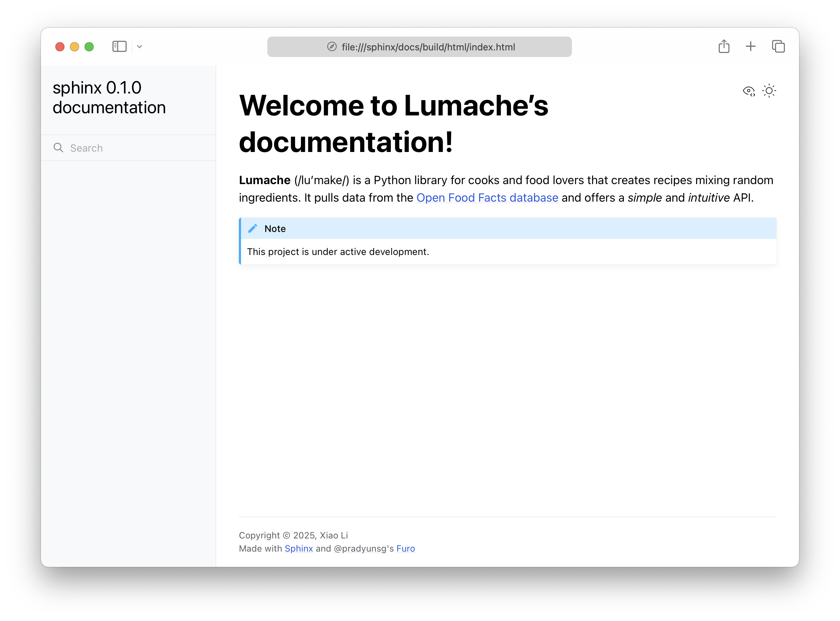The image size is (840, 621).
Task: Open the Furo theme footer link
Action: click(405, 548)
